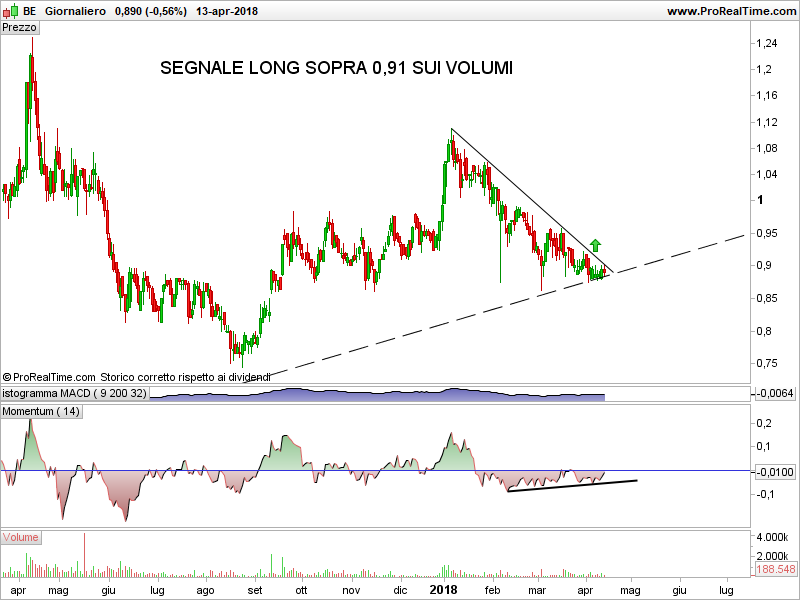Click the -0,0064 MACD value tag
The image size is (800, 600).
pos(774,393)
